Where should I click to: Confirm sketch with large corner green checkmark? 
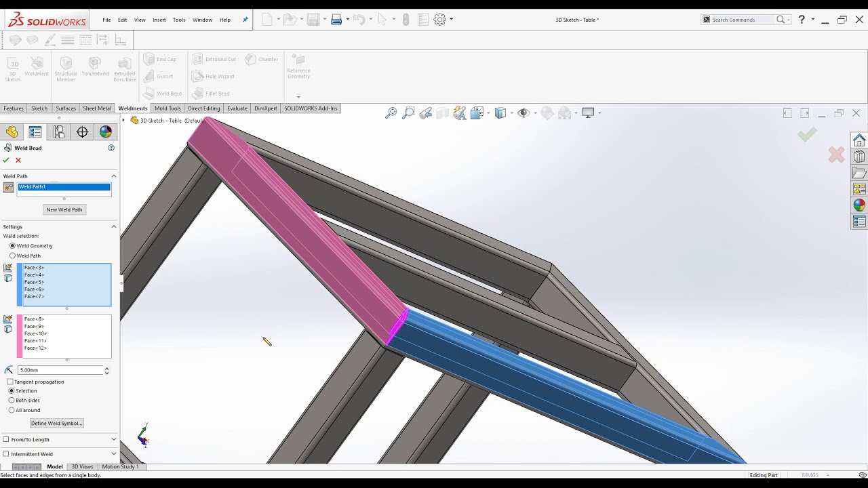pyautogui.click(x=807, y=135)
